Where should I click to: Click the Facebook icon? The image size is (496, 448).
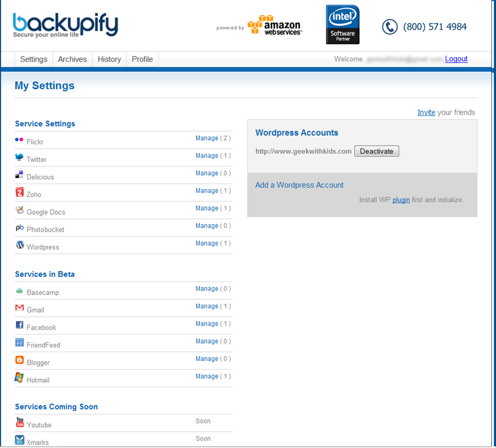pyautogui.click(x=20, y=325)
